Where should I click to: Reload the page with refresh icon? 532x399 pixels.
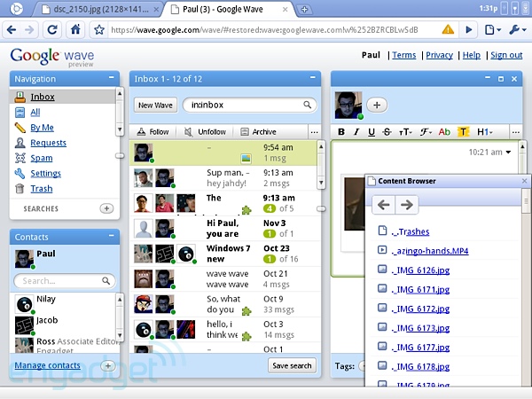click(52, 30)
